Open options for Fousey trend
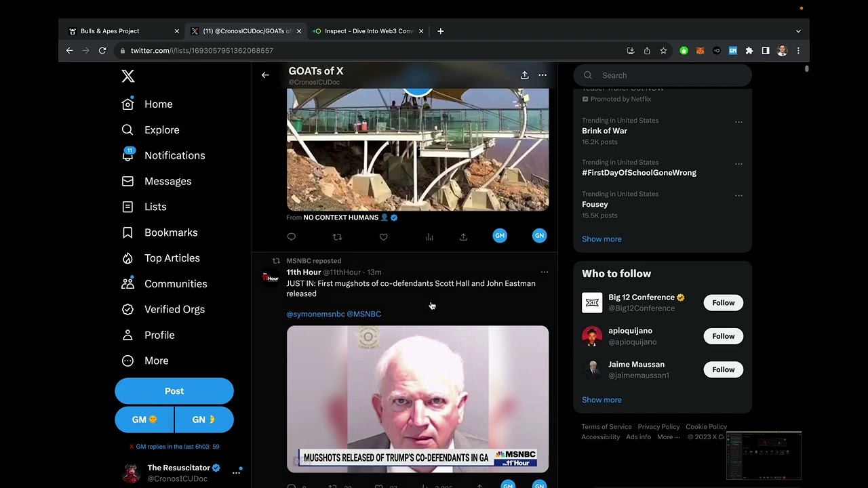Viewport: 868px width, 488px height. tap(738, 196)
